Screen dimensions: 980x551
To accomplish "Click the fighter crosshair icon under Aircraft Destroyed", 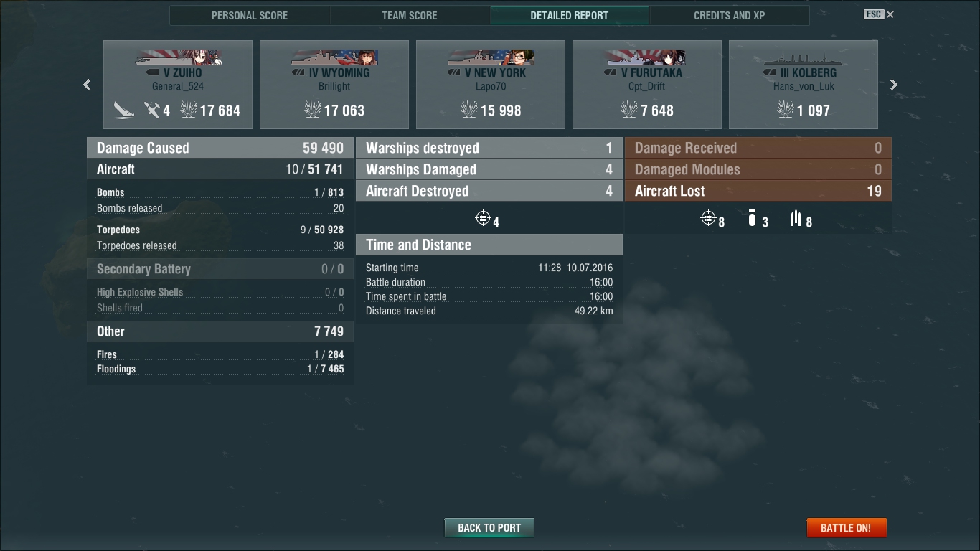I will (x=483, y=217).
